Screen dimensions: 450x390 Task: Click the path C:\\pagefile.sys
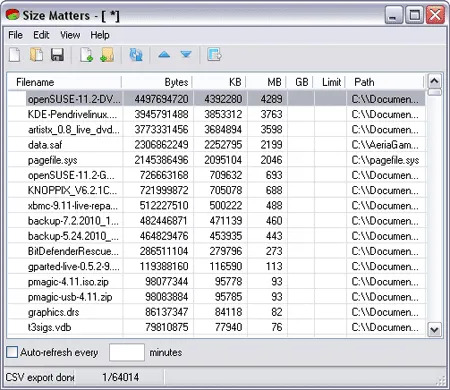(385, 160)
